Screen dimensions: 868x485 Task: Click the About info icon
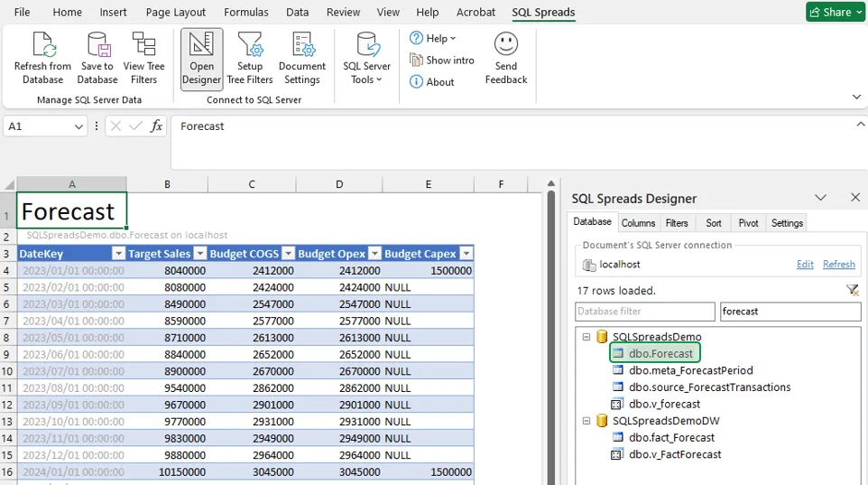pos(416,82)
